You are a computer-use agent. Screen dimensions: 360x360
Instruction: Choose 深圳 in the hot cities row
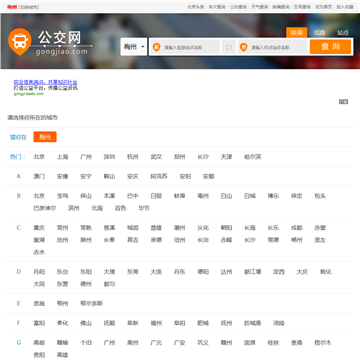tap(109, 157)
